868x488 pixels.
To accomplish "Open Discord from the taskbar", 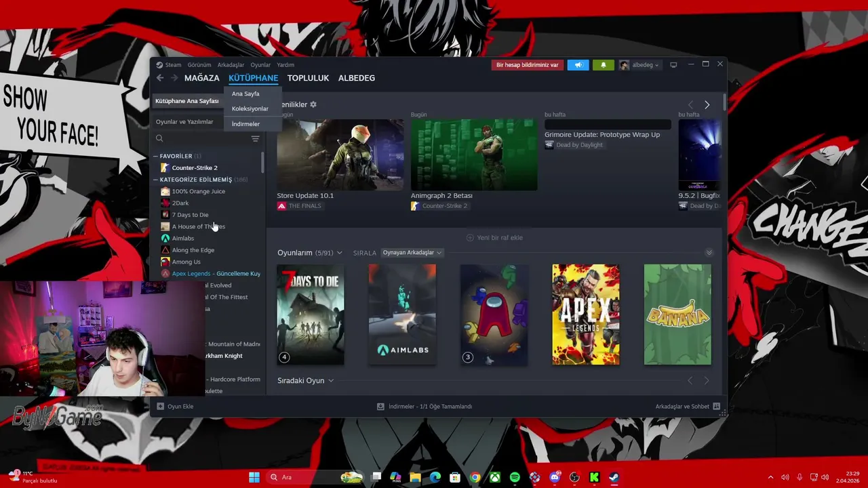I will 555,477.
